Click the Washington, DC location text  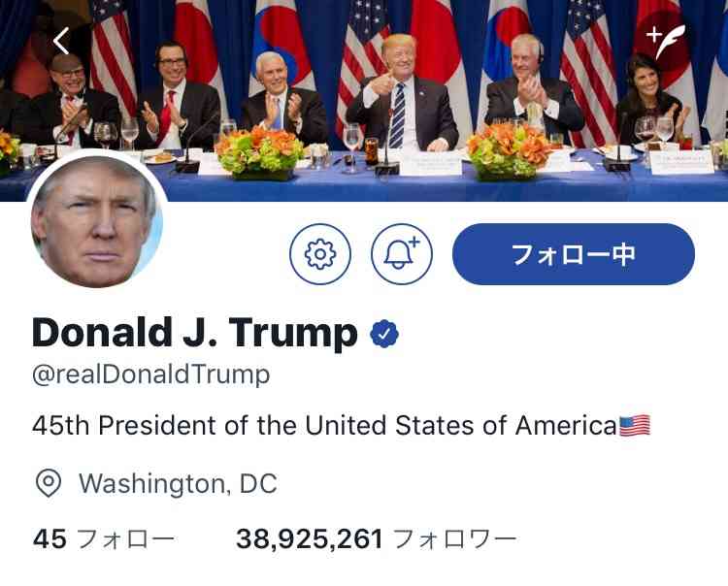coord(178,483)
